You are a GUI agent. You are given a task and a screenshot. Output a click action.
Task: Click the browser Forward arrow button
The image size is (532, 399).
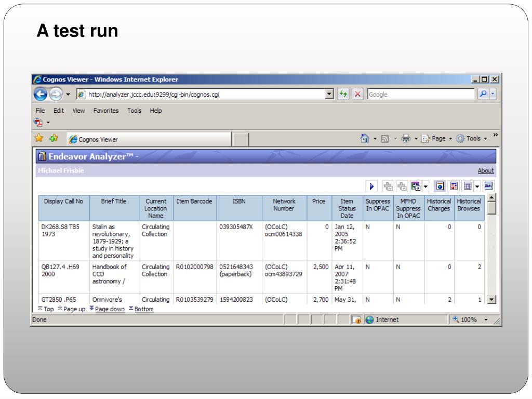click(x=56, y=94)
